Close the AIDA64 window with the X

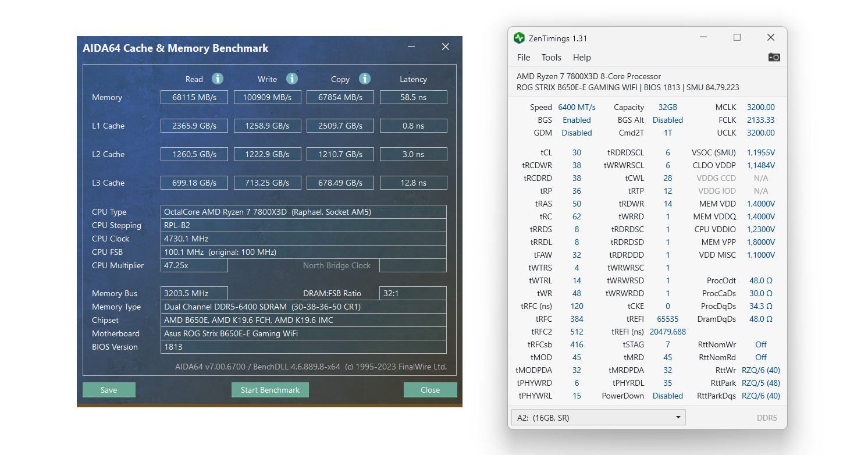coord(446,47)
